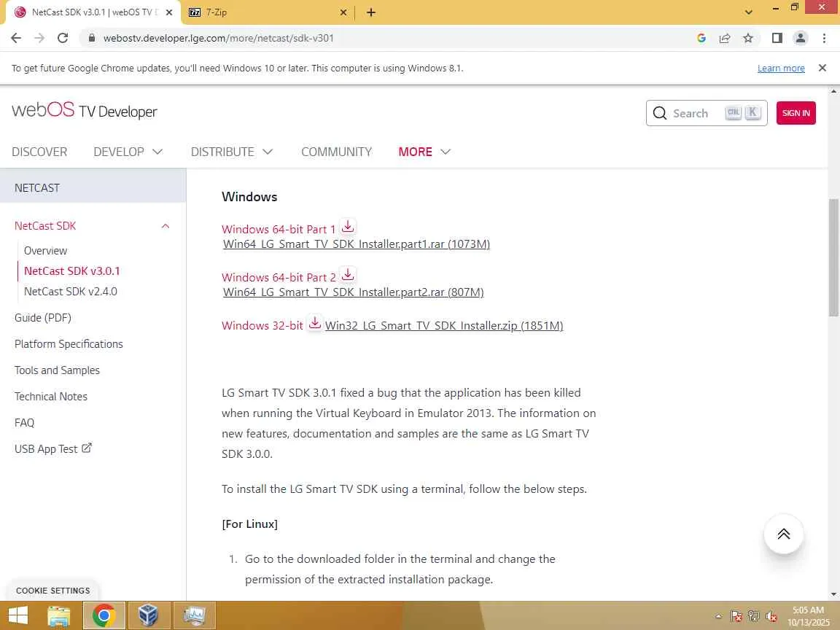Reload the page with the refresh icon
Screen dimensions: 840x630
63,38
